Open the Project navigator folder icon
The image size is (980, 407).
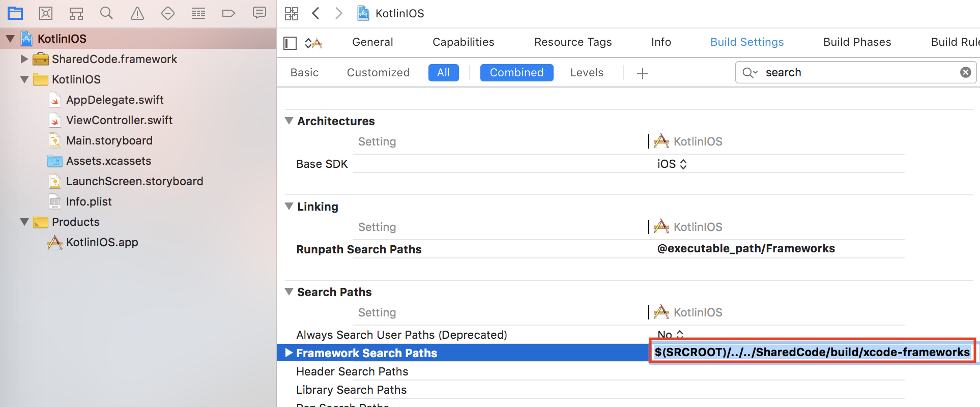15,13
